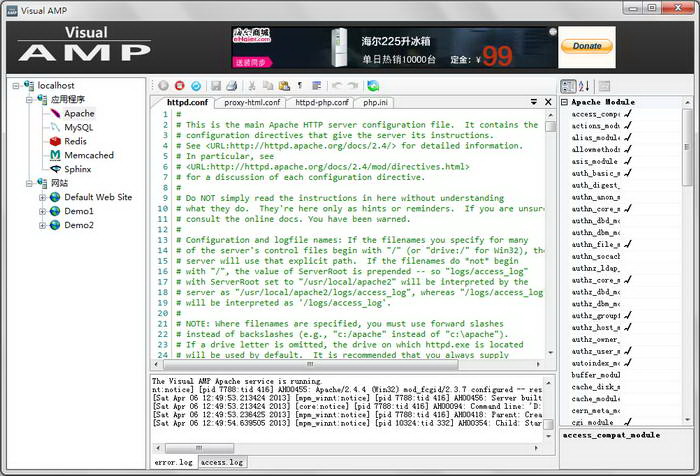Select the Default Web Site label

pyautogui.click(x=98, y=197)
